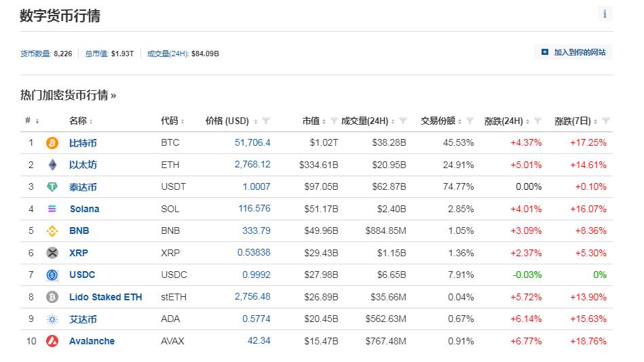644x362 pixels.
Task: Open filter for 成交量(24H) column
Action: 403,121
